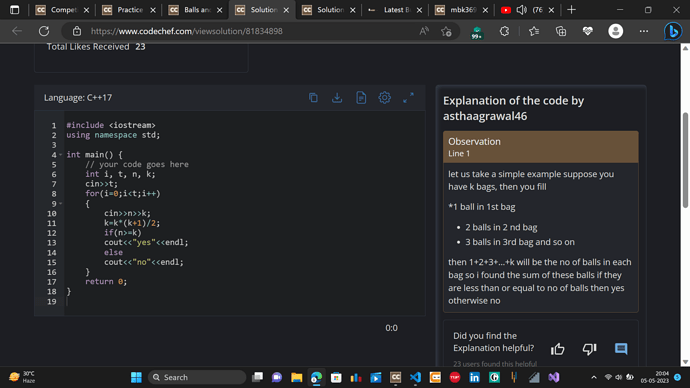The image size is (690, 388).
Task: Open the document view icon in code toolbar
Action: tap(361, 98)
